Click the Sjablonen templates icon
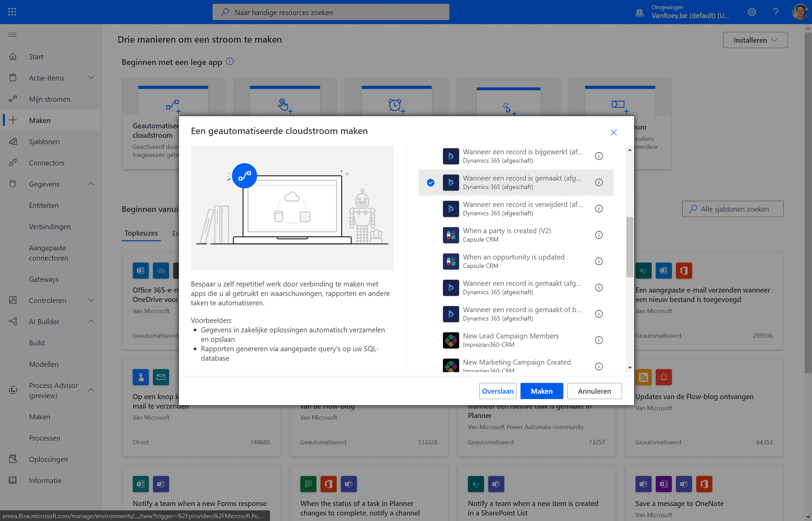812x521 pixels. coord(13,141)
